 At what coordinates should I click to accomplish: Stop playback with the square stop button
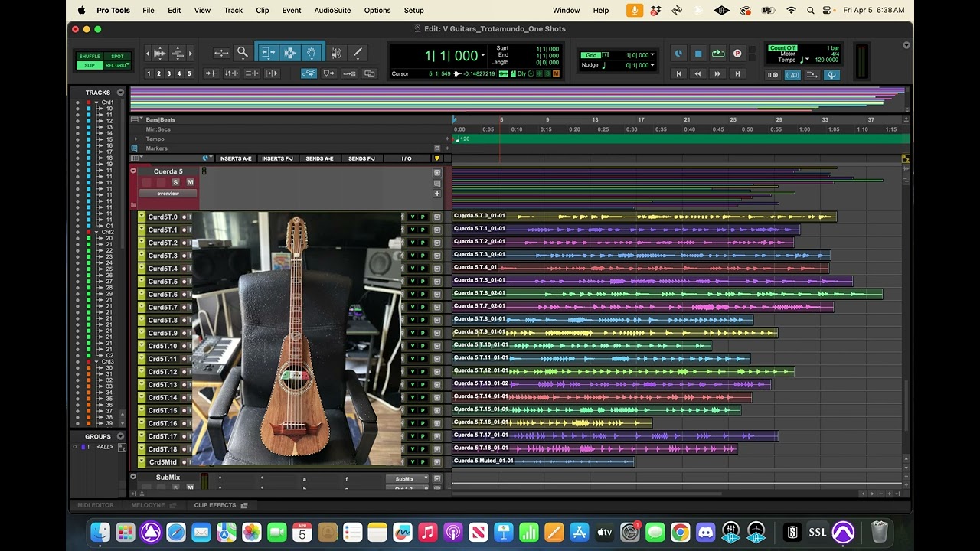point(698,54)
